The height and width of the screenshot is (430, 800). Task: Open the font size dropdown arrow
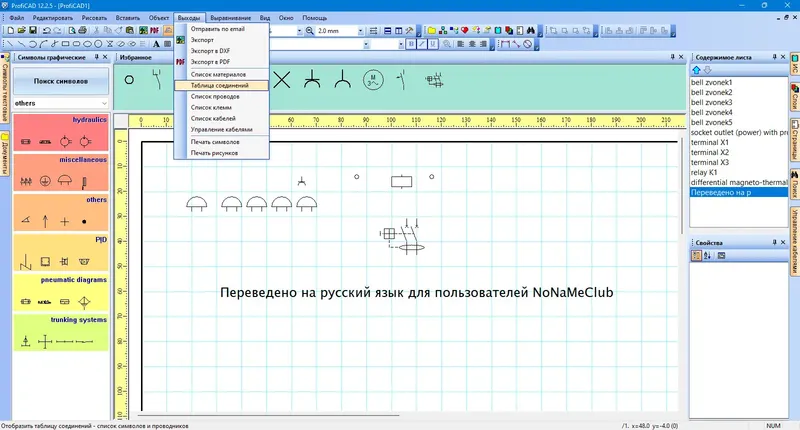[x=401, y=44]
